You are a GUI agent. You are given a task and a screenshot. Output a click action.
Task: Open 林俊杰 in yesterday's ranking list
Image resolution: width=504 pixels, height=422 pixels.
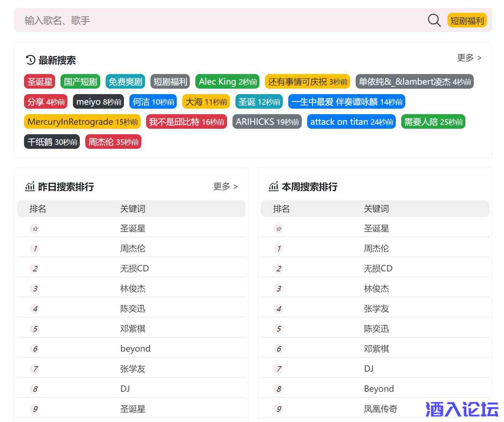coord(133,289)
